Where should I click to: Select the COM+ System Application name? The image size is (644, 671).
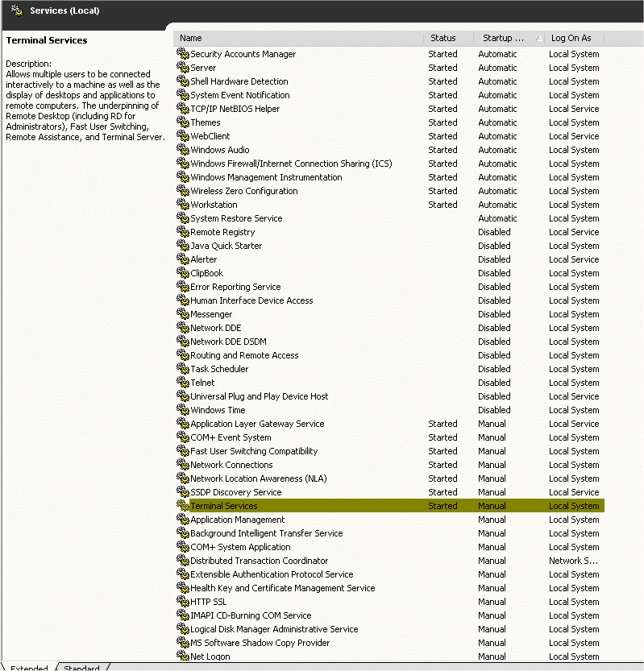241,547
